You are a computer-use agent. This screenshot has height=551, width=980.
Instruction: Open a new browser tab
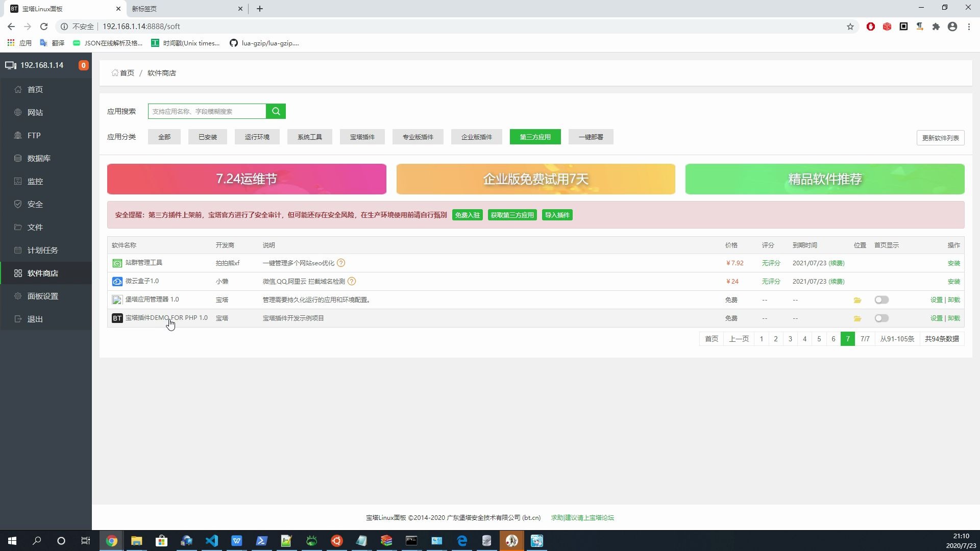[259, 9]
